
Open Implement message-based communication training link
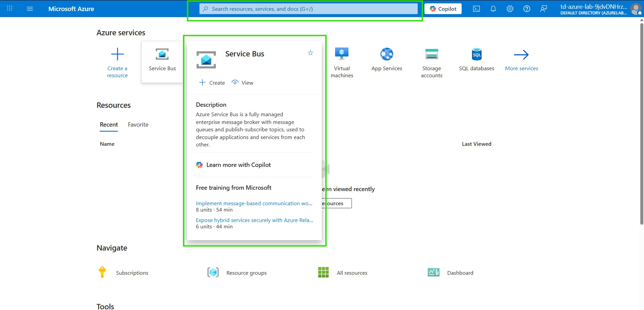click(x=254, y=203)
